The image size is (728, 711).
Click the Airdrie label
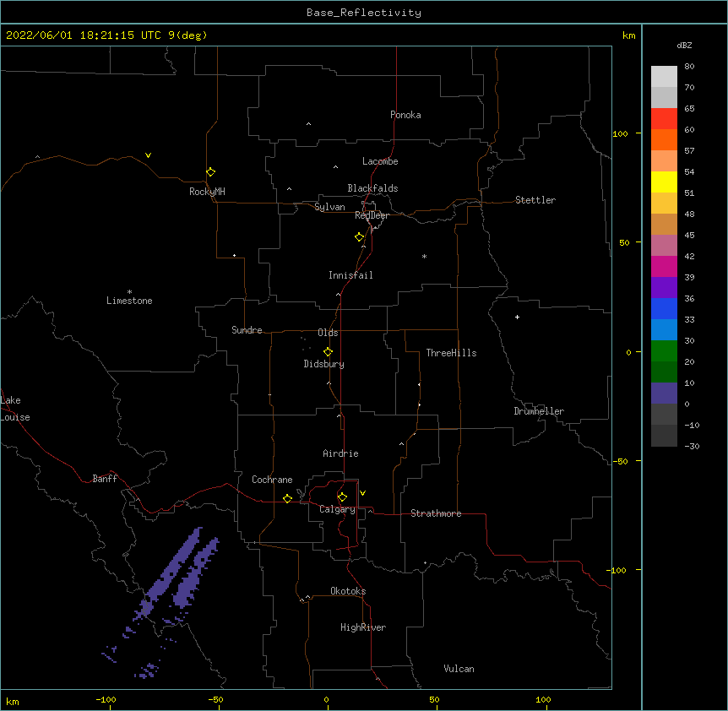341,453
